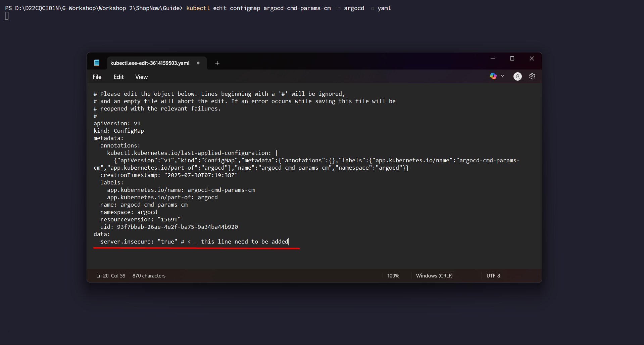Click the UTF-8 encoding indicator
Image resolution: width=644 pixels, height=345 pixels.
pos(493,276)
